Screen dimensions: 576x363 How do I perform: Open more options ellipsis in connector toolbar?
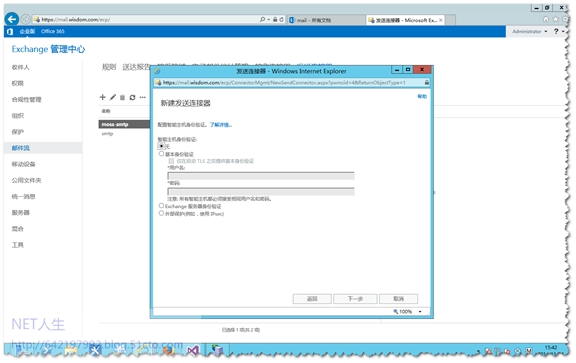click(143, 97)
